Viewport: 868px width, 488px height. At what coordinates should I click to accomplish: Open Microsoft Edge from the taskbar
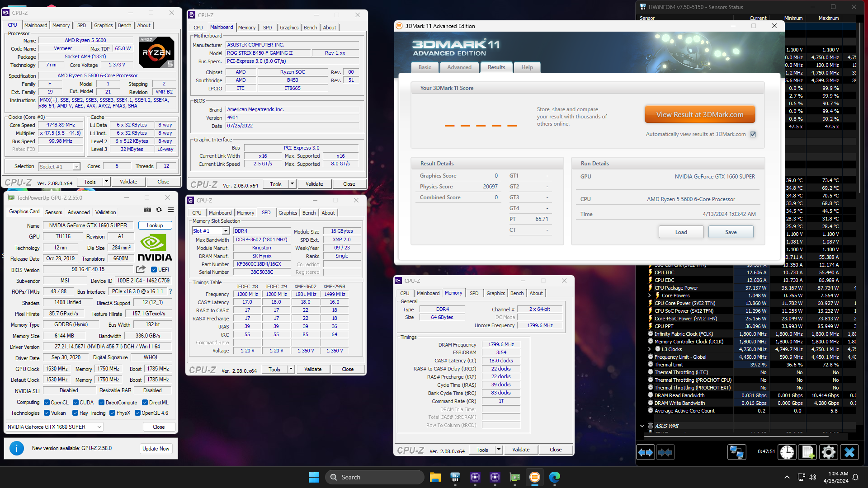554,477
